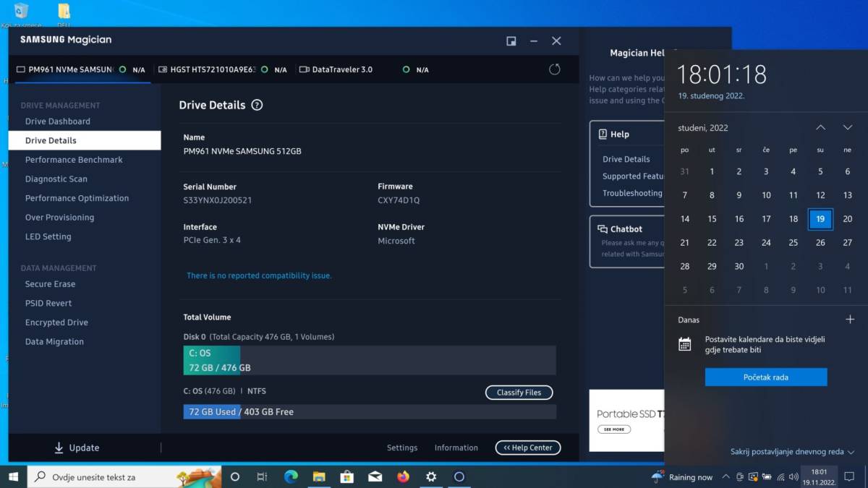The width and height of the screenshot is (868, 488).
Task: Click the 72 GB Used / 403 GB Free bar
Action: pos(370,411)
